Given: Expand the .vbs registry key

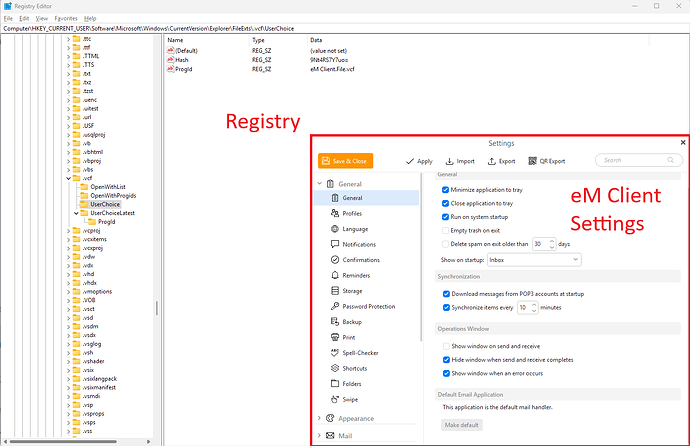Looking at the screenshot, I should [69, 169].
